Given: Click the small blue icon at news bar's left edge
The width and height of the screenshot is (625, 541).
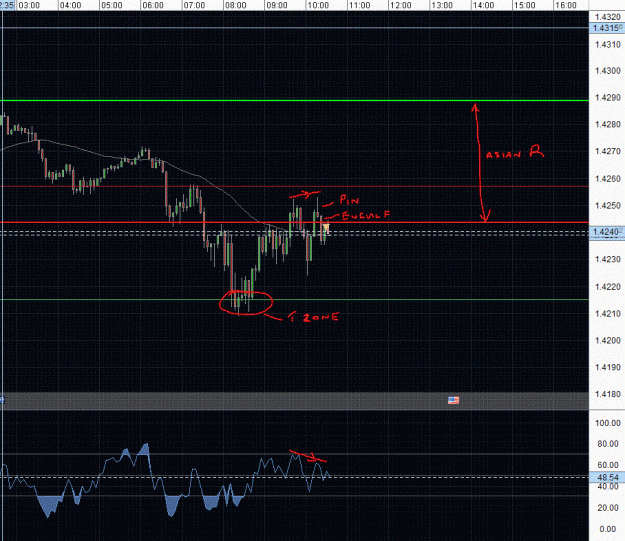Looking at the screenshot, I should pos(2,399).
